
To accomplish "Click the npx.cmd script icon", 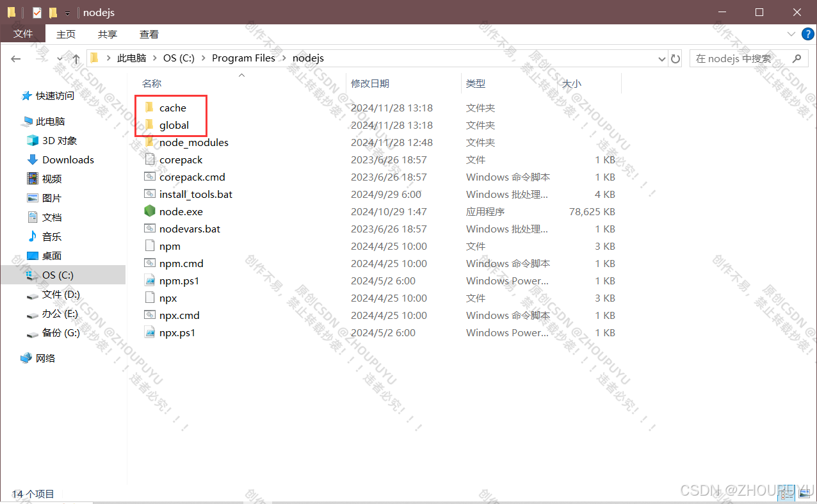I will pyautogui.click(x=149, y=315).
